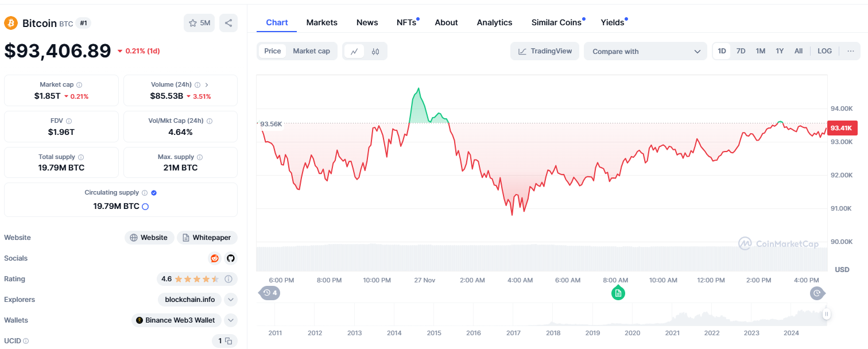The width and height of the screenshot is (868, 349).
Task: Expand the Explorers dropdown chevron
Action: 231,300
